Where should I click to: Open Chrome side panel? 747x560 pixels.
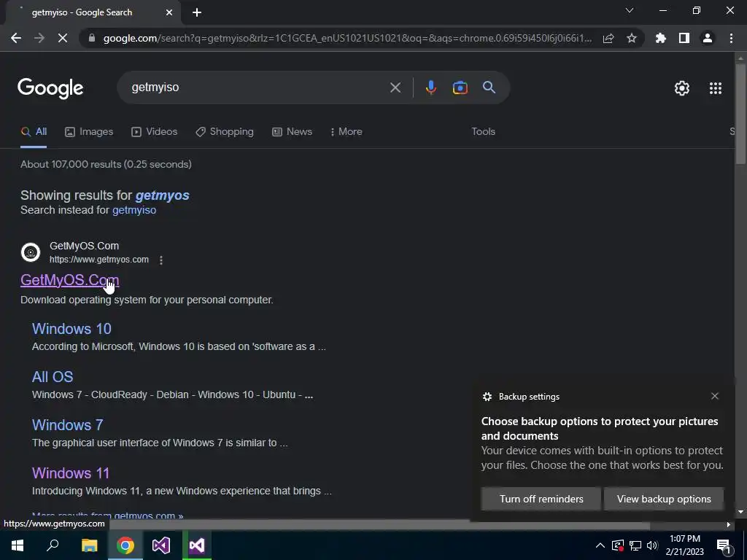(684, 38)
